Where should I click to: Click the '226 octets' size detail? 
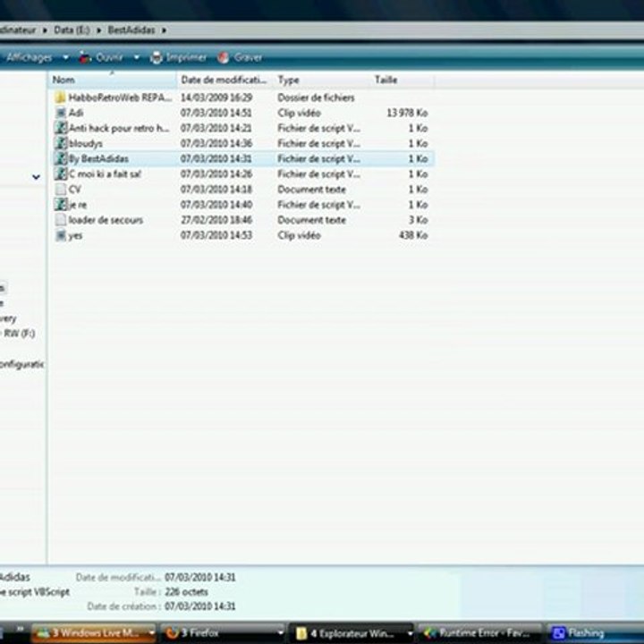coord(186,592)
